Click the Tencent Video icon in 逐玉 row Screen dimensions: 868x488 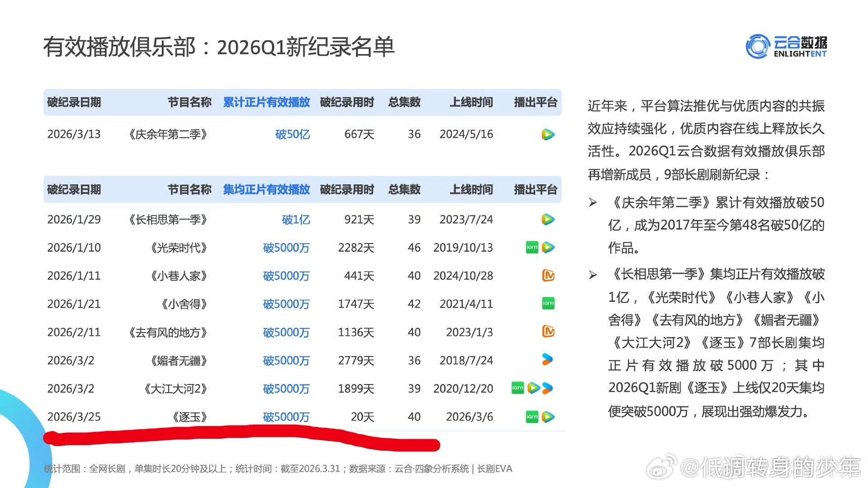coord(548,417)
